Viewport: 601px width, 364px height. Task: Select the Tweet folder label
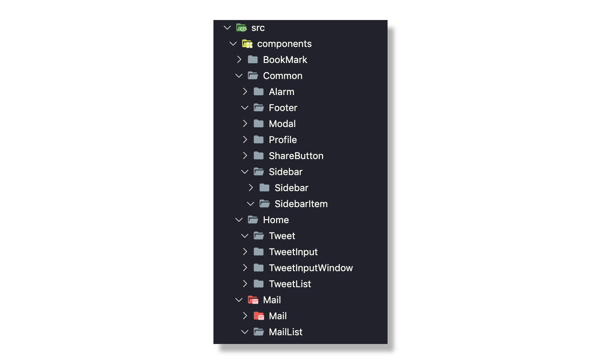[x=282, y=236]
